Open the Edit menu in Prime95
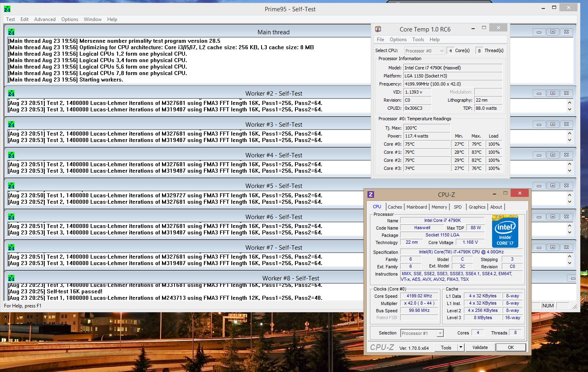Image resolution: width=588 pixels, height=372 pixels. (x=25, y=19)
